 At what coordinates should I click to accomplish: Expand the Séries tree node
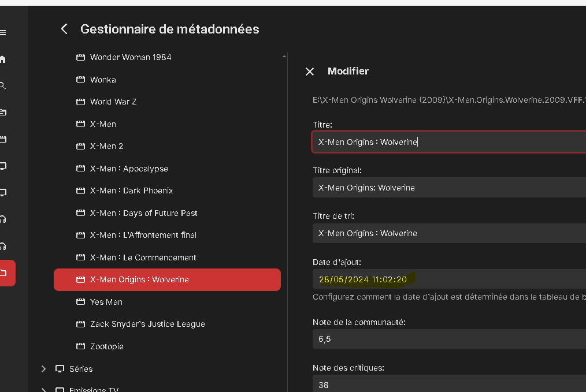coord(43,368)
